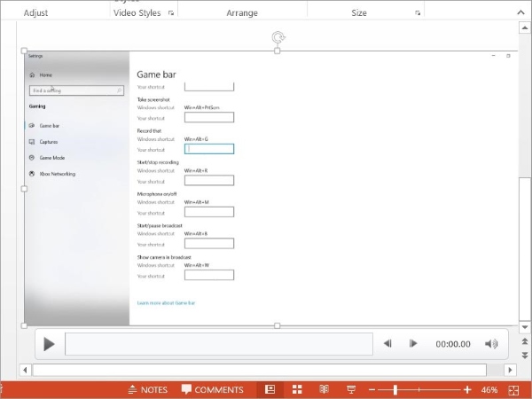Image resolution: width=532 pixels, height=399 pixels.
Task: Toggle the COMMENTS pane
Action: tap(212, 389)
